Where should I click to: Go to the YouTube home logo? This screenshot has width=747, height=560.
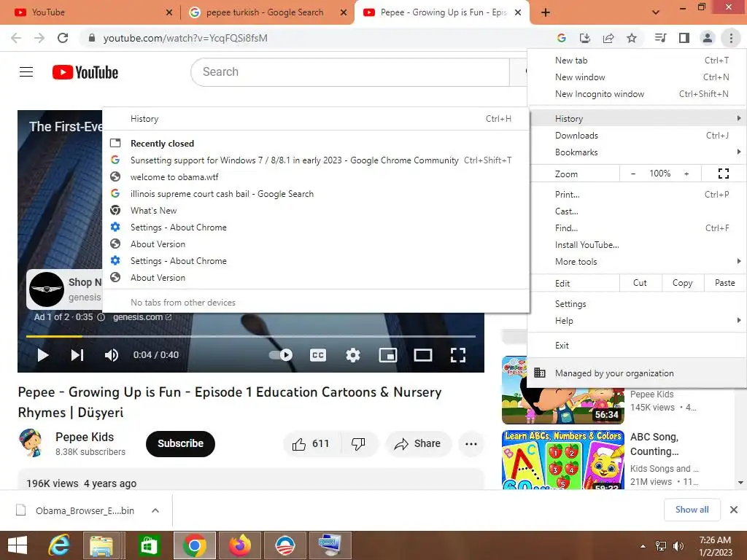coord(85,72)
